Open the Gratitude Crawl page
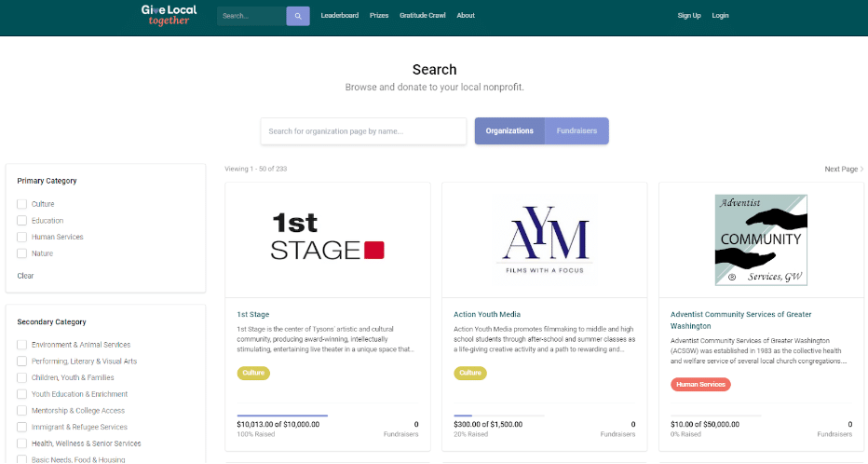 (423, 16)
